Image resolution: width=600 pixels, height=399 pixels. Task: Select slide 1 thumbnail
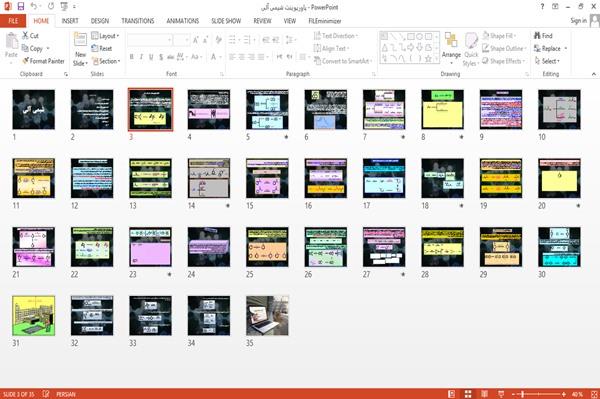[x=33, y=109]
